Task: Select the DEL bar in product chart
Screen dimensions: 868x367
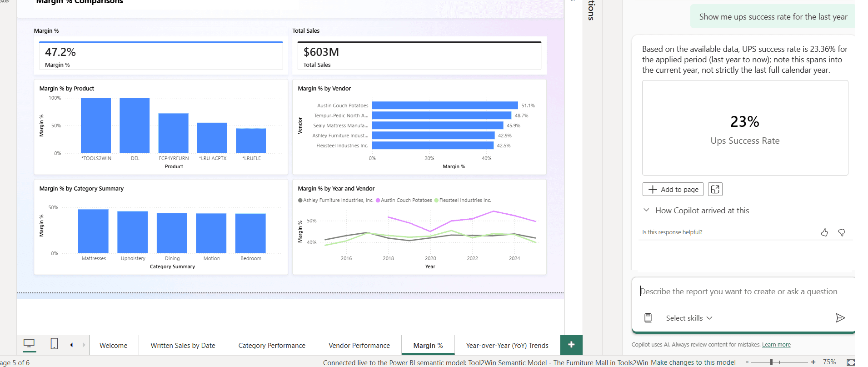Action: 135,126
